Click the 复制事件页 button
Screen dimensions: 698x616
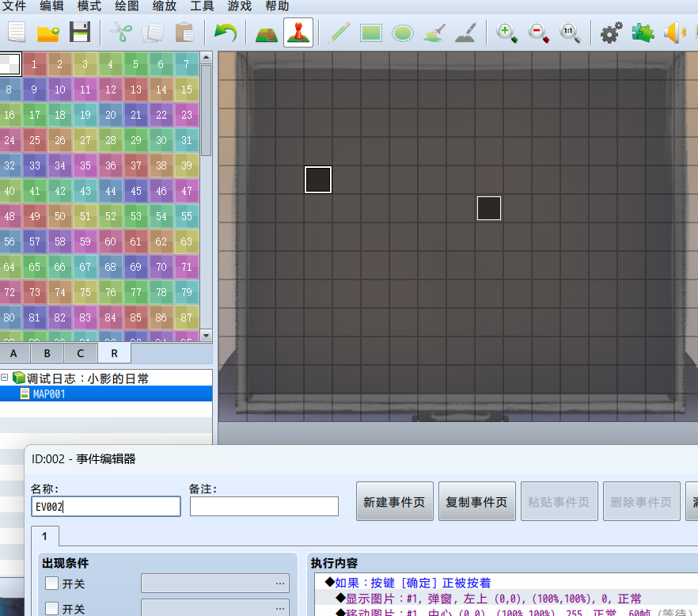[477, 501]
